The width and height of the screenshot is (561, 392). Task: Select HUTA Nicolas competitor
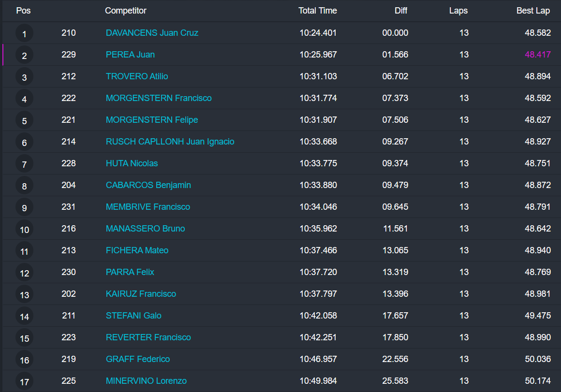pos(132,163)
